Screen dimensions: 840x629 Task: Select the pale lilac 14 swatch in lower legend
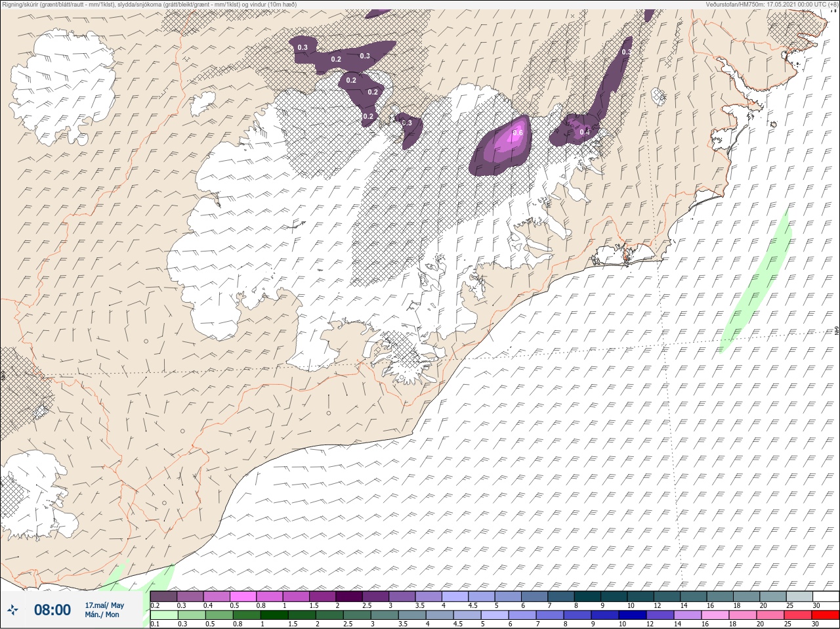[687, 615]
